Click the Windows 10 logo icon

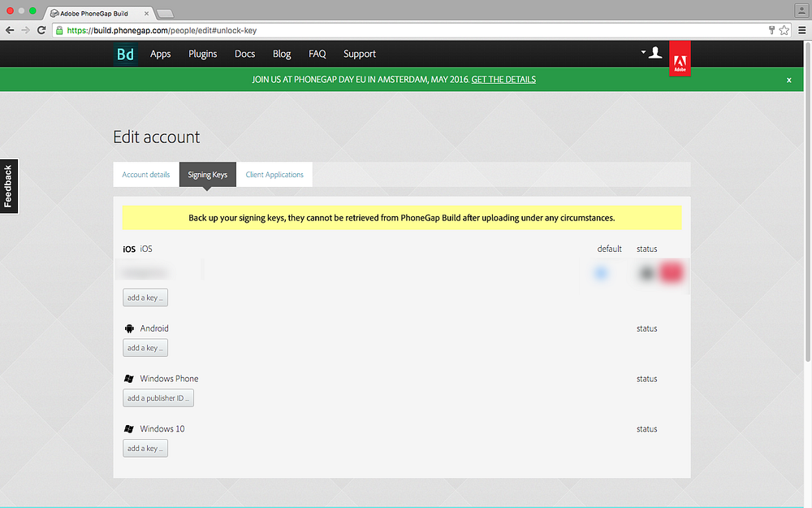pos(129,429)
